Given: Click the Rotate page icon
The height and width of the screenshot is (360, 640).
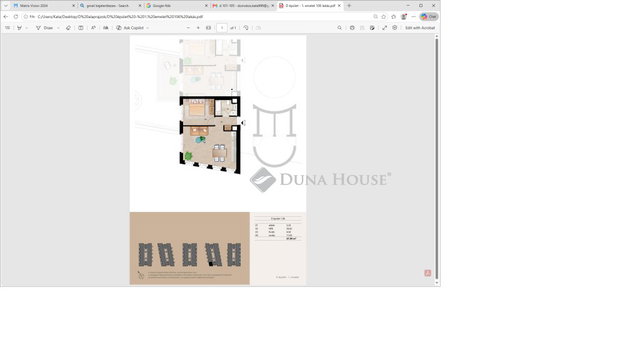Looking at the screenshot, I should tap(246, 28).
